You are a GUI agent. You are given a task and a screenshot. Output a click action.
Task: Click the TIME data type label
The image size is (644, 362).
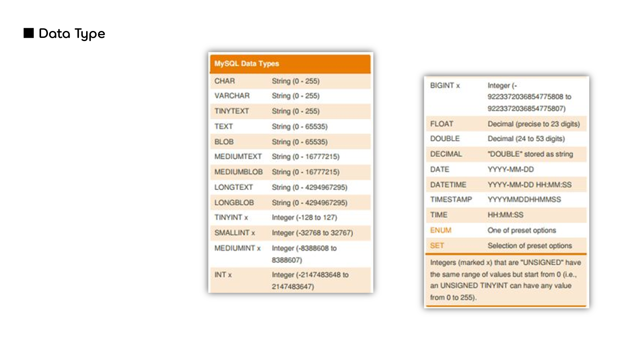tap(439, 215)
